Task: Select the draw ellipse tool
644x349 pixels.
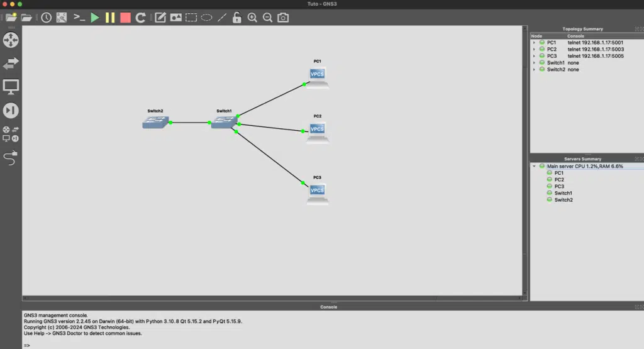Action: [x=206, y=18]
